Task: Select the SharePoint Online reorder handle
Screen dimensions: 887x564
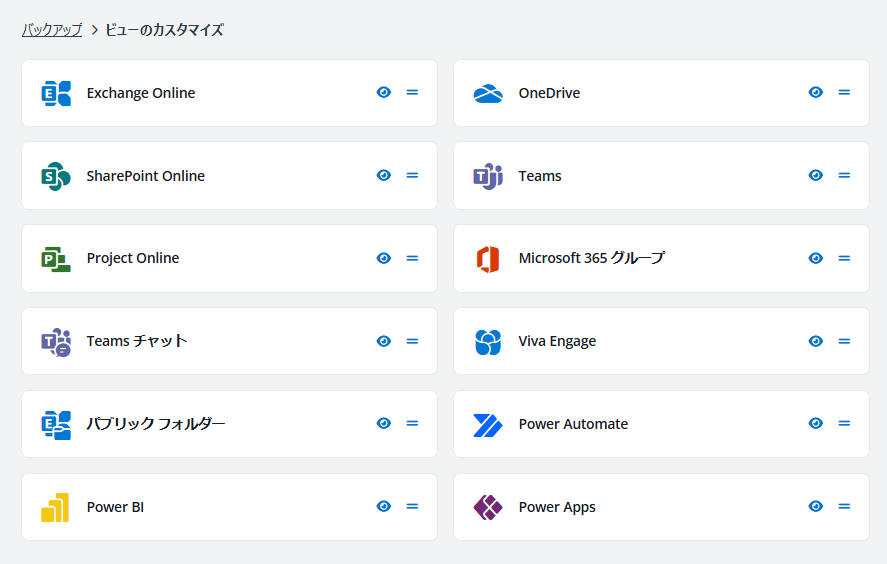Action: (x=412, y=175)
